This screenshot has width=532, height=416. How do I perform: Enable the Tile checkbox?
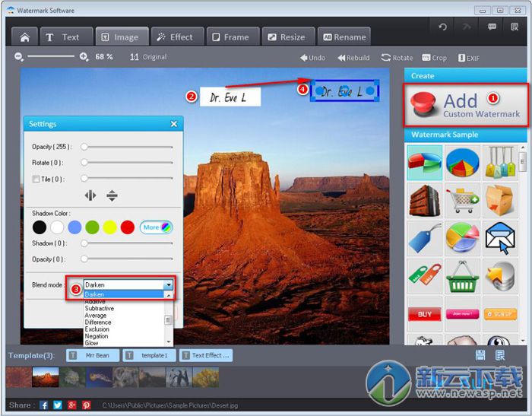click(36, 179)
